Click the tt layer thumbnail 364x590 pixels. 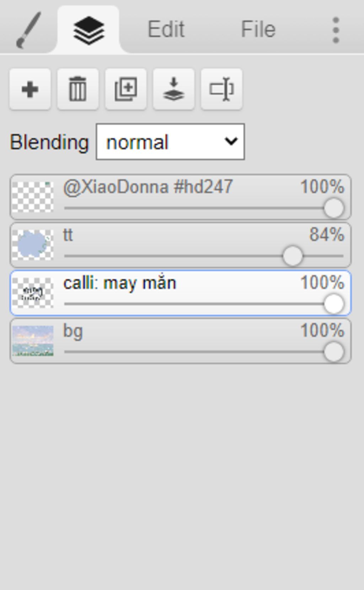(33, 245)
